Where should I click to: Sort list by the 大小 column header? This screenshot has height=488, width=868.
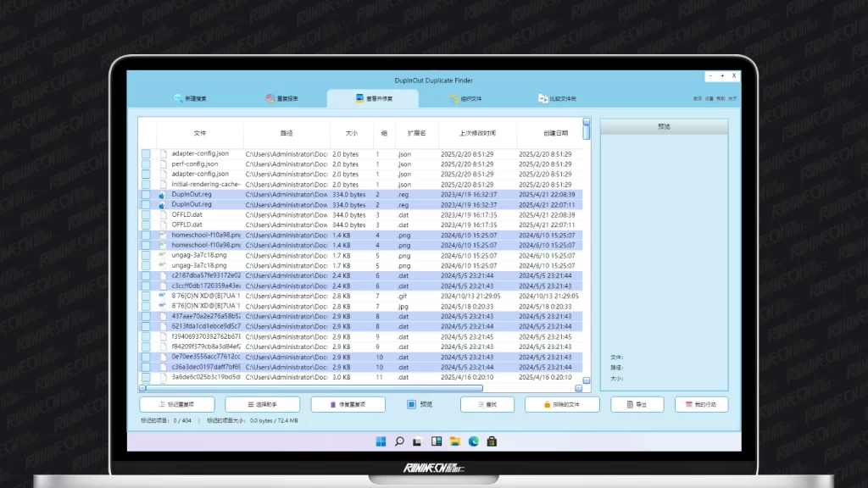[x=351, y=133]
